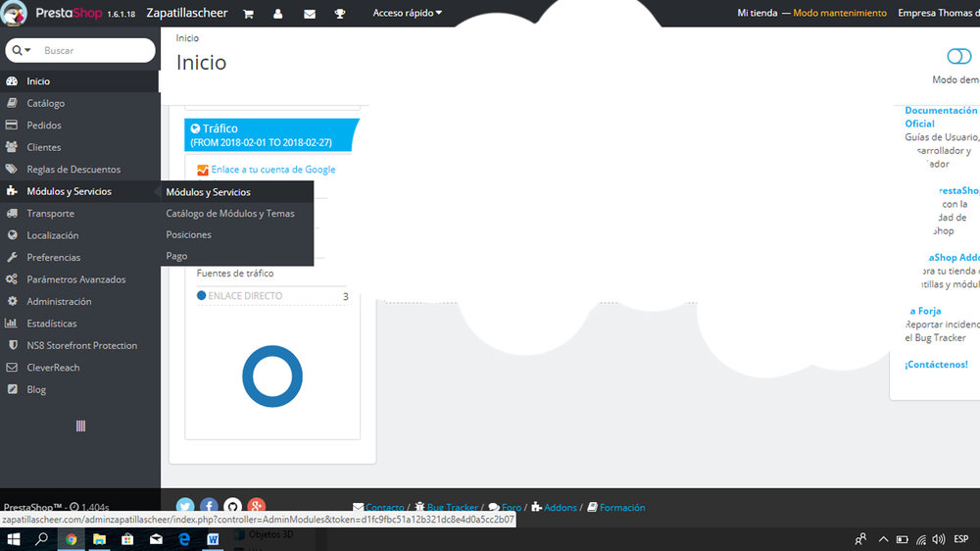Click the Blog pencil icon
This screenshot has height=551, width=980.
coord(12,389)
